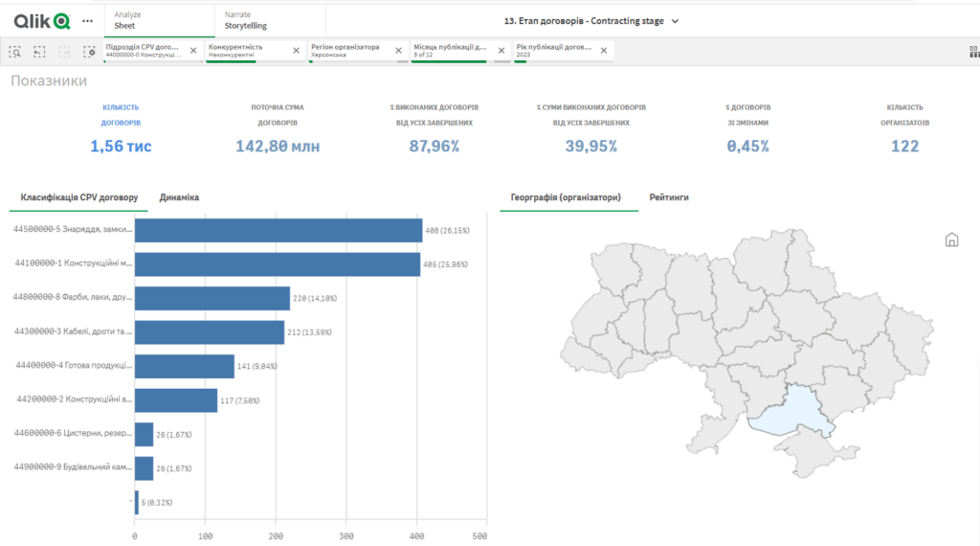
Task: Switch to the Динаміка tab
Action: pyautogui.click(x=179, y=197)
